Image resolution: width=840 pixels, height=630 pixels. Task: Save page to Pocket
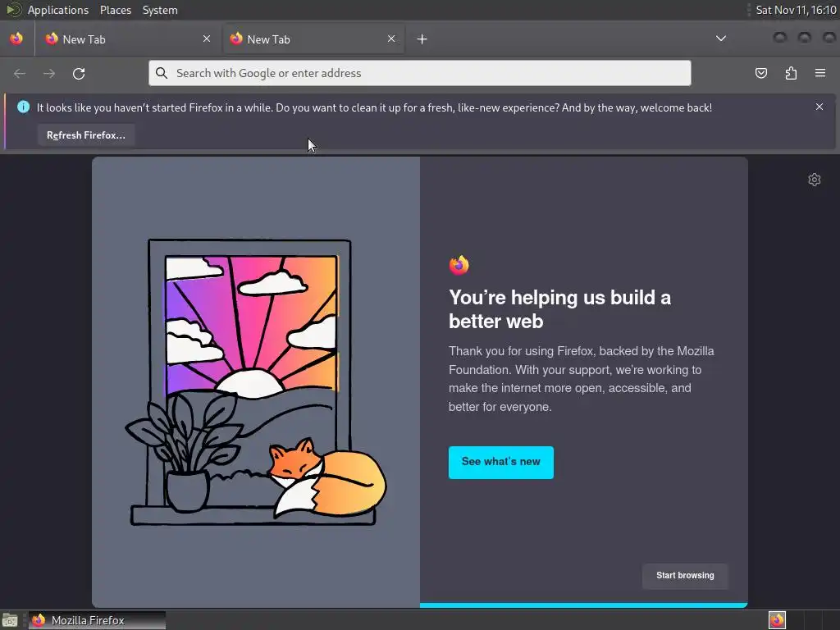[x=760, y=73]
